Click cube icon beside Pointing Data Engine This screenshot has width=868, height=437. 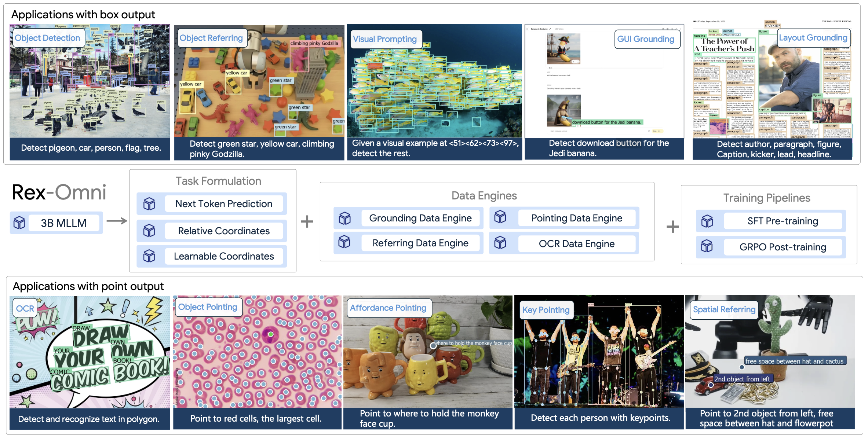500,217
